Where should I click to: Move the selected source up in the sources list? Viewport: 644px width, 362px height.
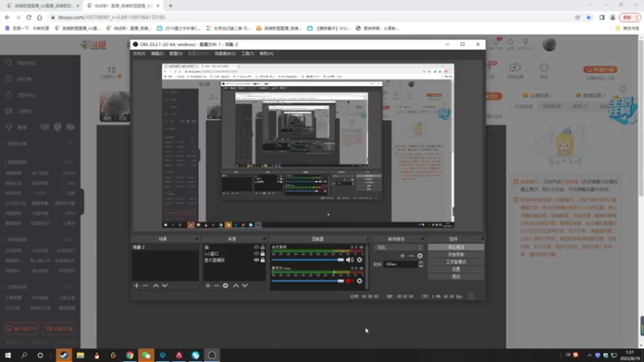236,286
